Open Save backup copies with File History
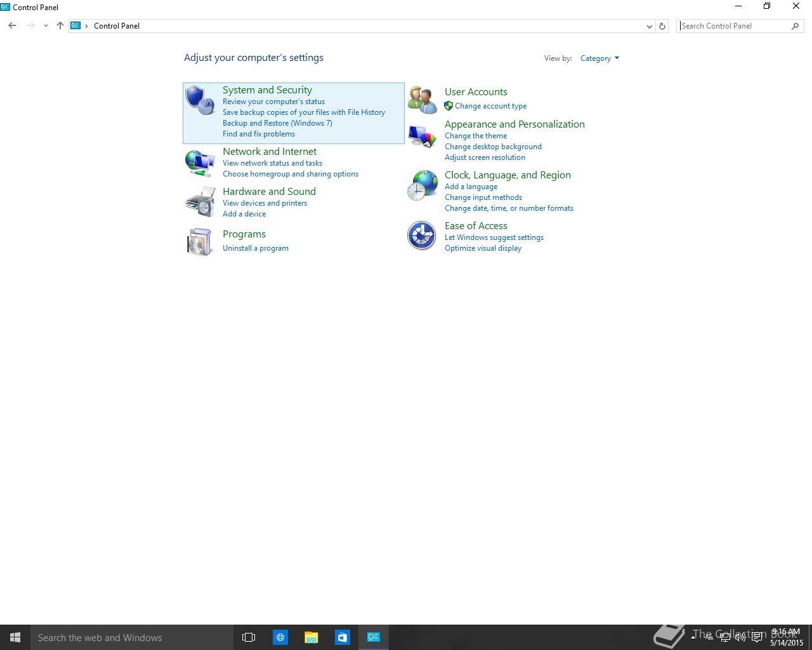Viewport: 812px width, 650px height. click(304, 112)
